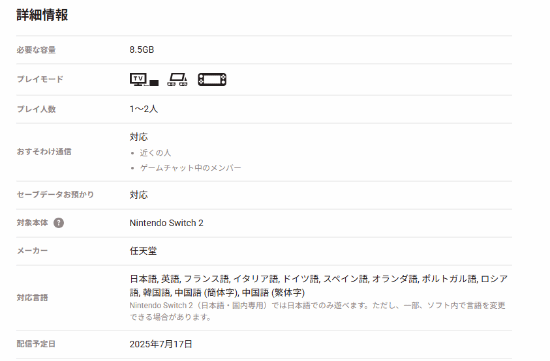Open the 対象本体 question mark help
550x361 pixels.
pos(59,223)
